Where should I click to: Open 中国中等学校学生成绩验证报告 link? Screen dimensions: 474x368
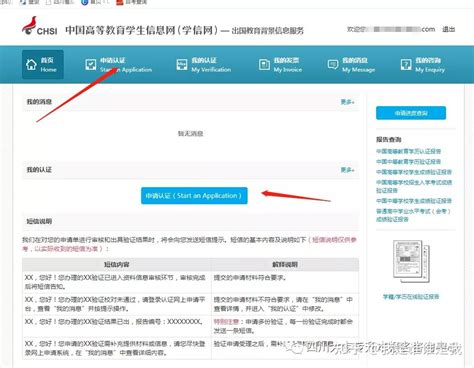414,201
